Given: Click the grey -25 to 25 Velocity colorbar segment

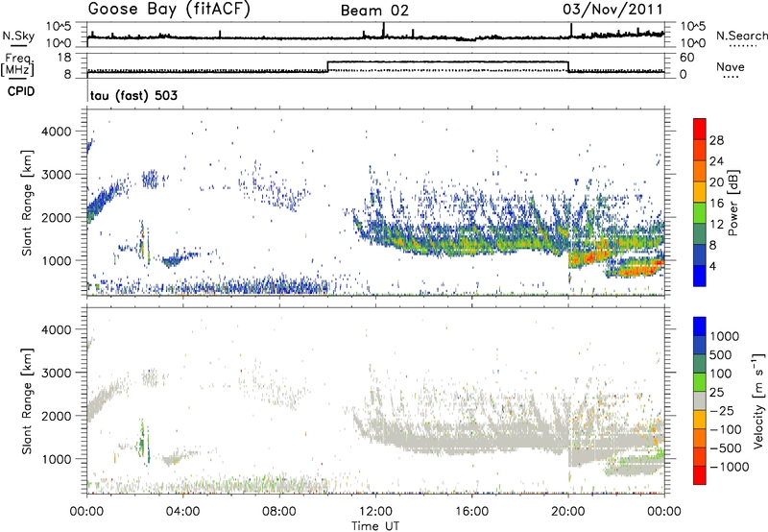Looking at the screenshot, I should 700,400.
